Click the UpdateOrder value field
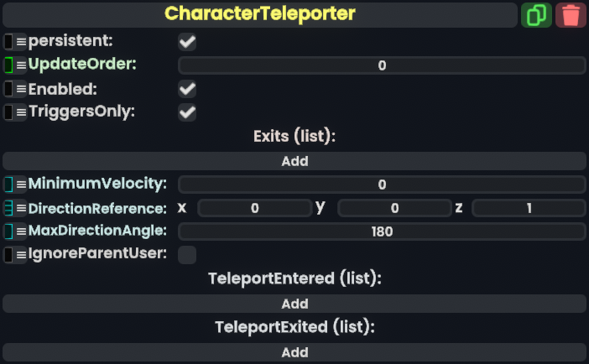Screen dimensions: 589x364 click(x=382, y=65)
